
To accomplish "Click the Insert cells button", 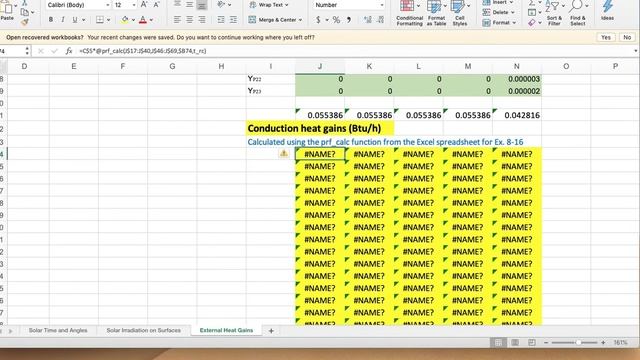I will (498, 2).
